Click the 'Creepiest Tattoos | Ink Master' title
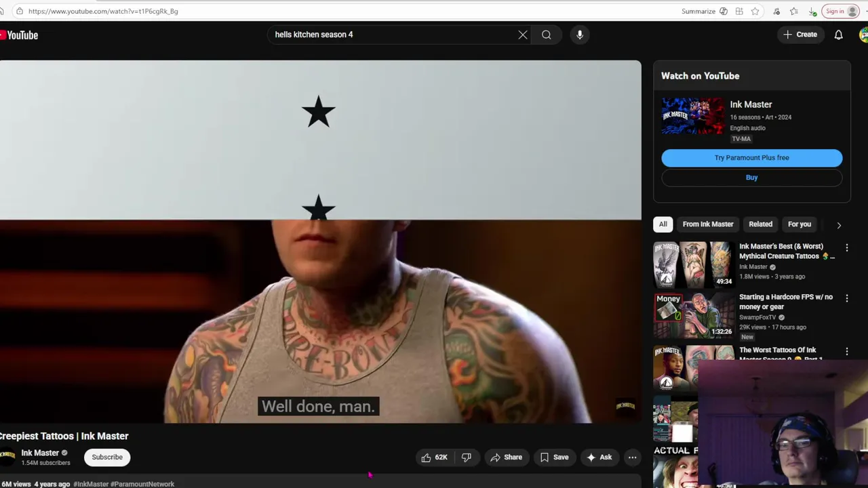The width and height of the screenshot is (868, 488). pos(64,436)
